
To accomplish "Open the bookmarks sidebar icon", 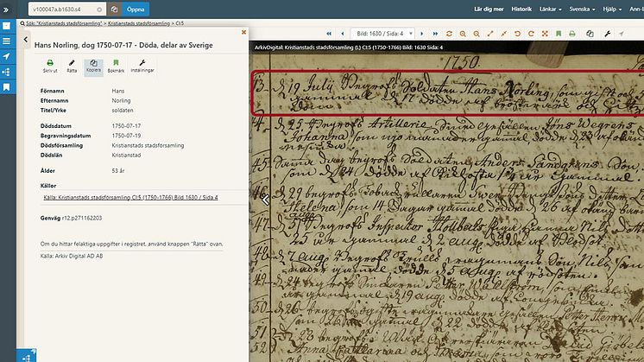I will pos(7,87).
